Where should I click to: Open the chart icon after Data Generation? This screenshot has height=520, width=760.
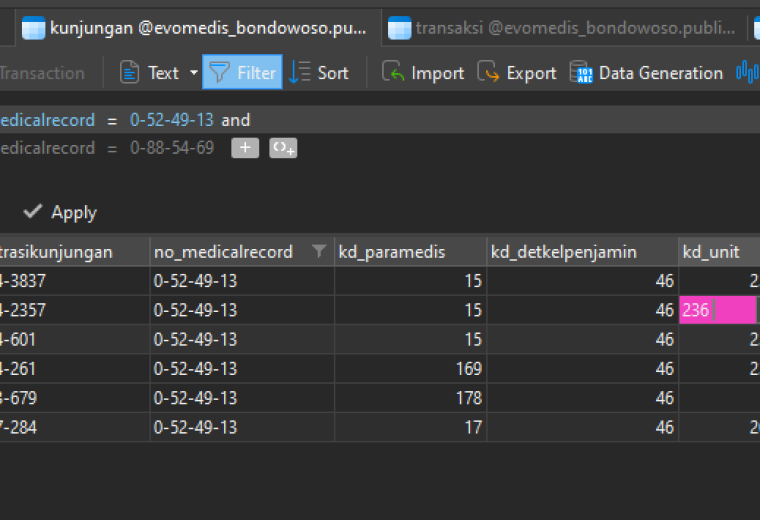point(747,73)
